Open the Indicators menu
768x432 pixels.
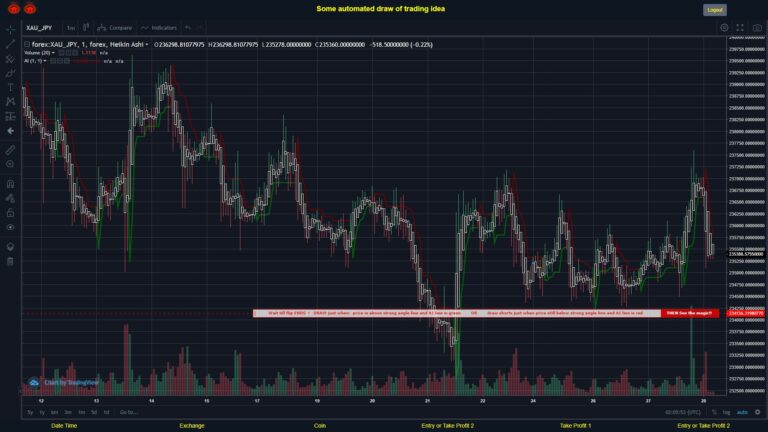coord(159,28)
